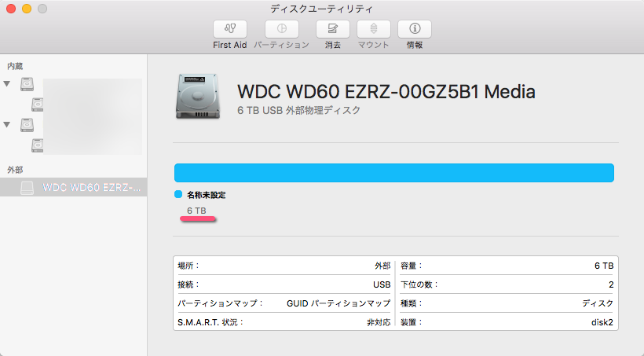Collapse the second internal disk disclosure triangle
Viewport: 644px width, 356px height.
(x=7, y=124)
